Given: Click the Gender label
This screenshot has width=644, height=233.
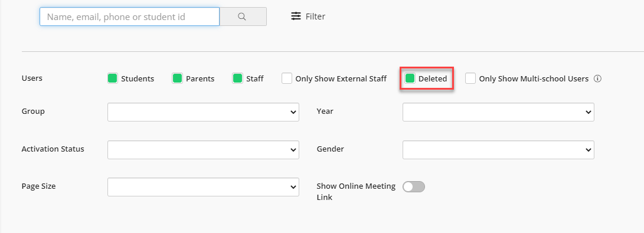Looking at the screenshot, I should [330, 149].
